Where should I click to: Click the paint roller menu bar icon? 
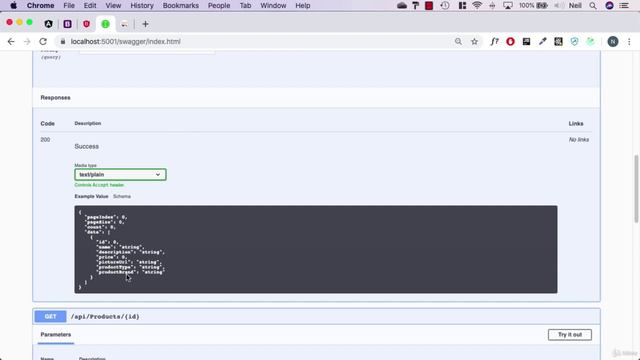(x=416, y=6)
